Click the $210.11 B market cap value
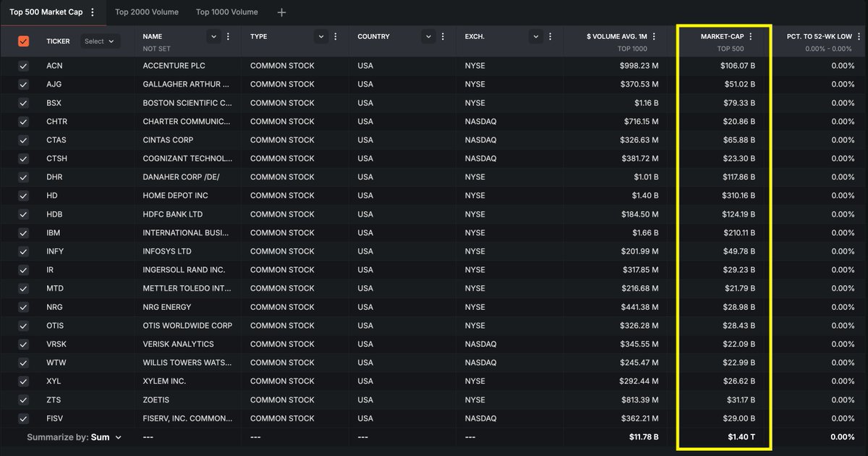This screenshot has width=868, height=456. [x=738, y=232]
